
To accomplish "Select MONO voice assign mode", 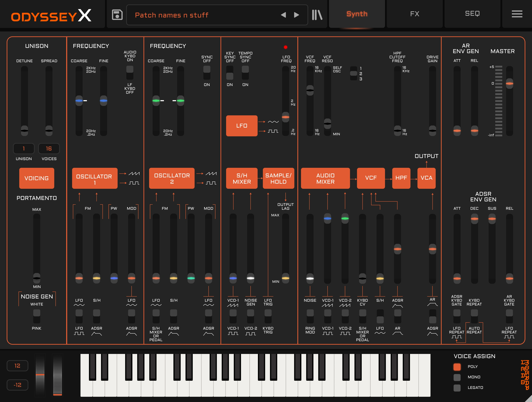I will pyautogui.click(x=457, y=377).
